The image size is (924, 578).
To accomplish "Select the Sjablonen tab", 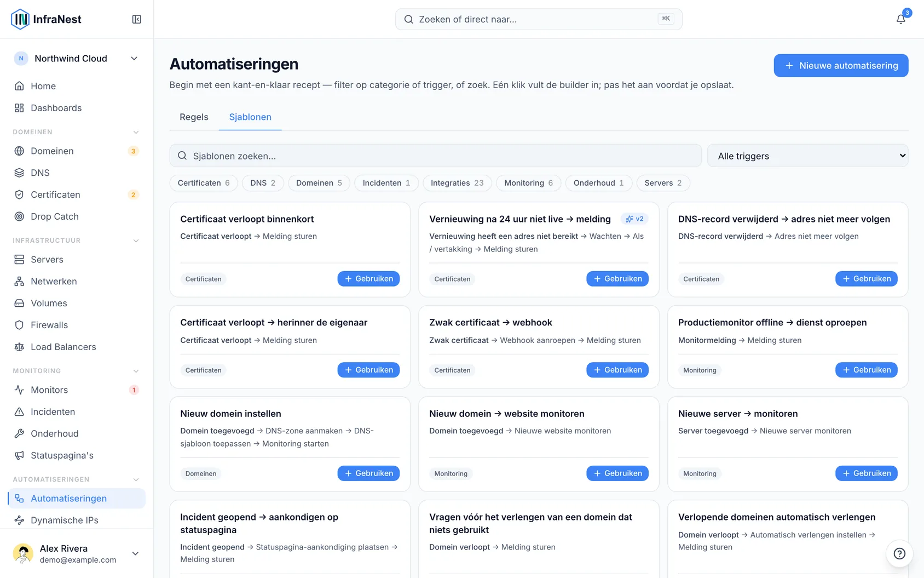I will coord(250,117).
